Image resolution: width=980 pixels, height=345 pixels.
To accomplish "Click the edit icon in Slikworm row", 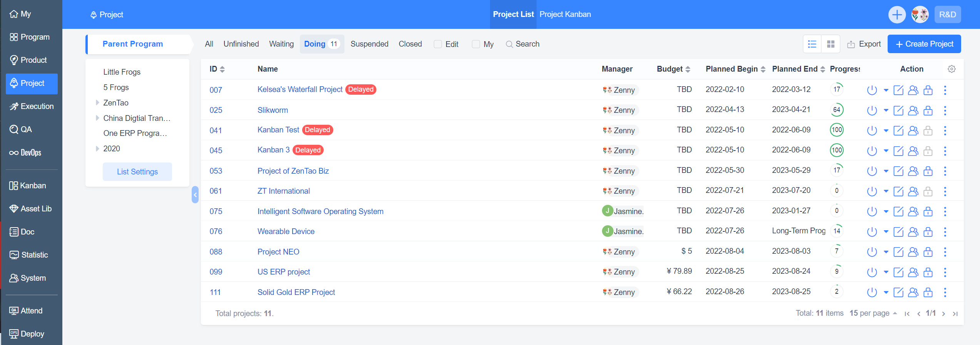I will [x=898, y=111].
